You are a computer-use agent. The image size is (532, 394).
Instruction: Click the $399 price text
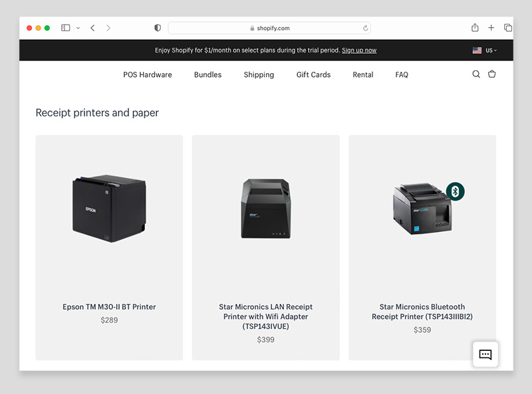[x=265, y=340]
